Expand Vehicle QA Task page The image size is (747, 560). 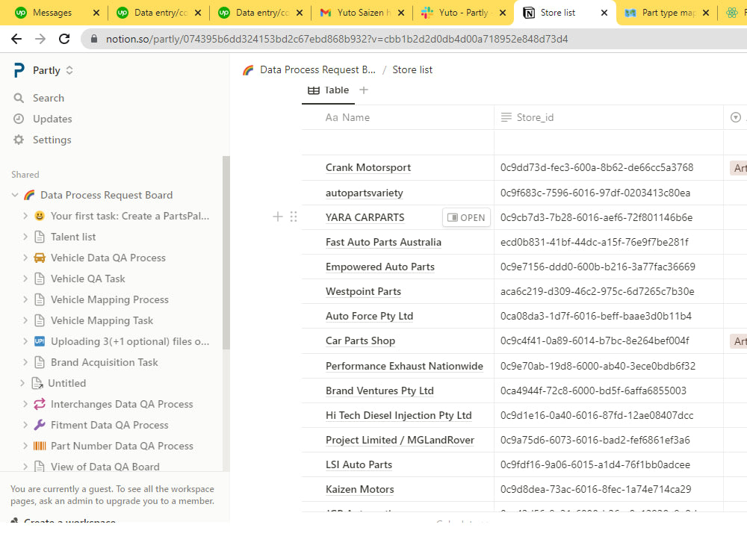click(25, 279)
